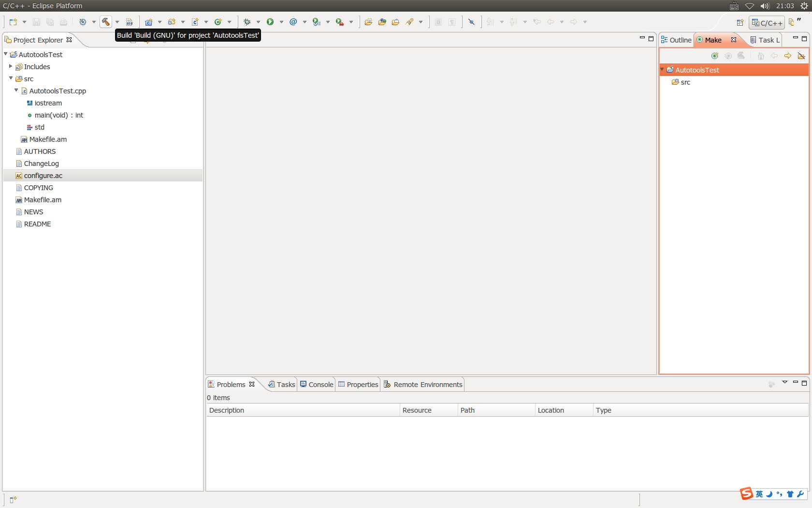Click the New file wizard icon

13,22
